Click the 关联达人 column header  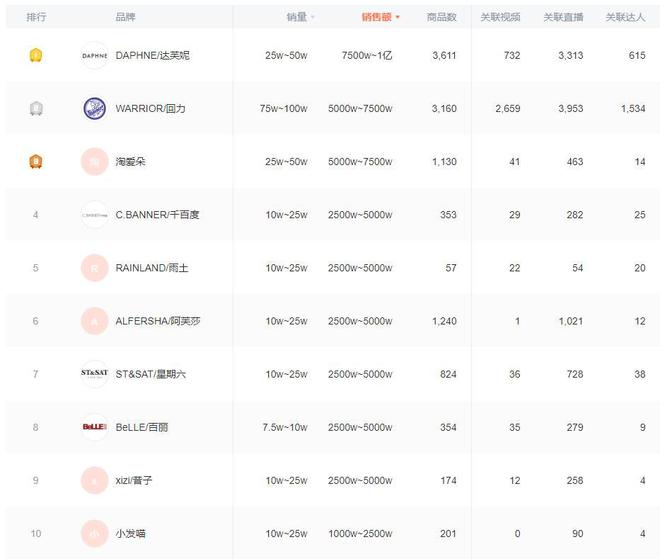625,17
